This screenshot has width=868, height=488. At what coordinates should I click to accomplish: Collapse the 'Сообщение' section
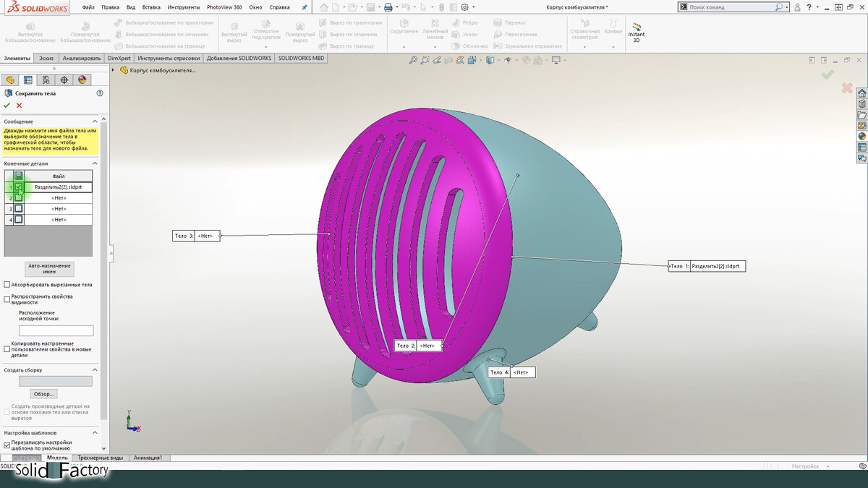95,121
